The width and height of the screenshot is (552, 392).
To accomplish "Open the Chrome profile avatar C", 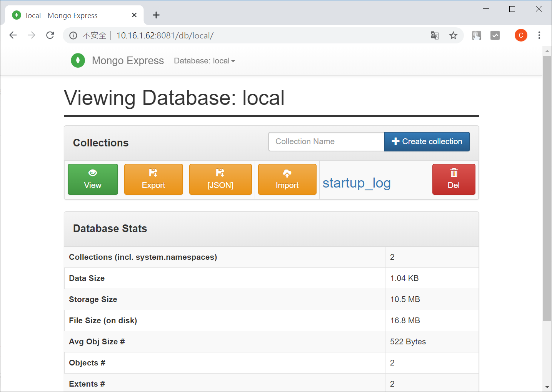I will pyautogui.click(x=521, y=35).
